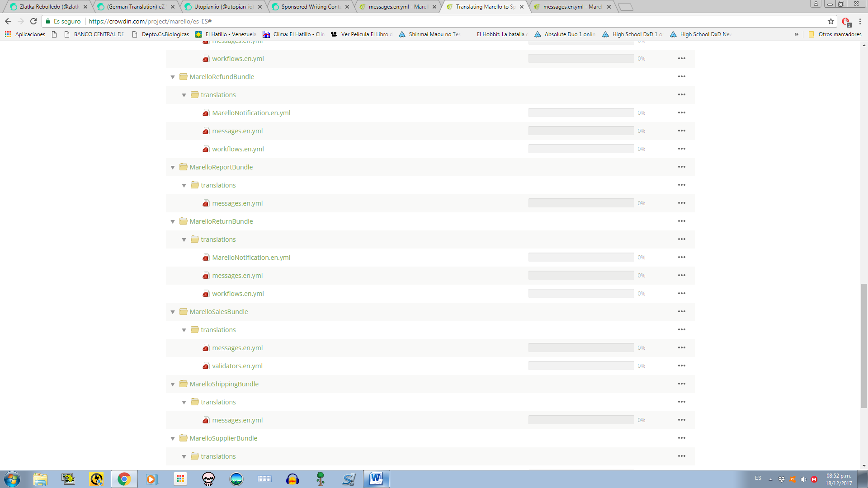Open workflows.en.yml in MarelloRefundBundle
This screenshot has width=868, height=488.
click(238, 149)
